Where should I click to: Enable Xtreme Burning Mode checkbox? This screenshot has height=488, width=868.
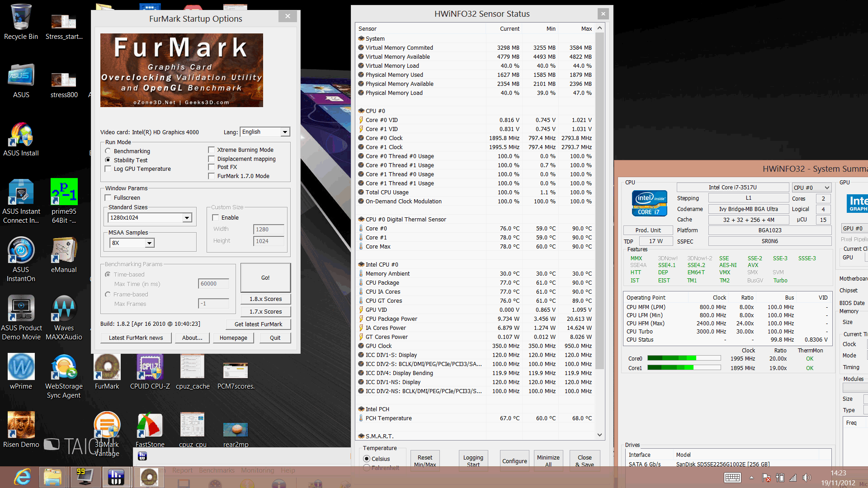[x=211, y=150]
